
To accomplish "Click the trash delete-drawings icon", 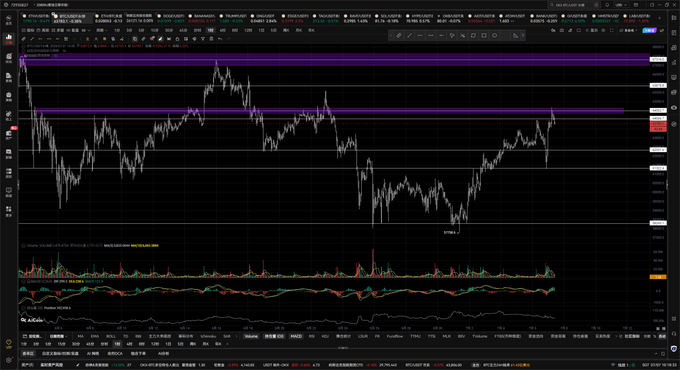I will click(x=212, y=39).
